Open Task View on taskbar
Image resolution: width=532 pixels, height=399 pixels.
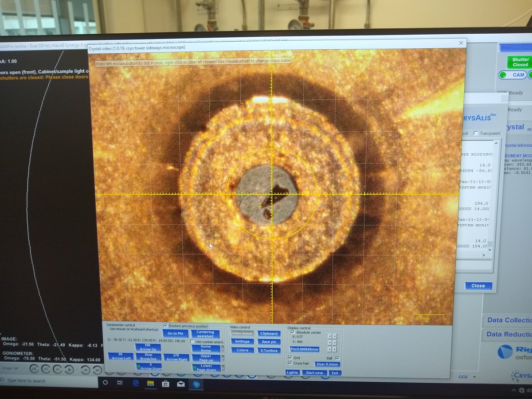120,383
